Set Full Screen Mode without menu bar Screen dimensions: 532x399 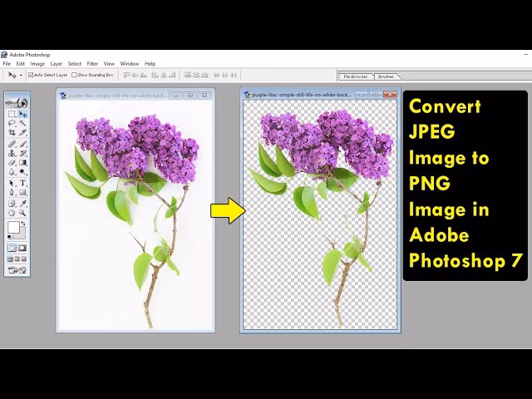[24, 259]
